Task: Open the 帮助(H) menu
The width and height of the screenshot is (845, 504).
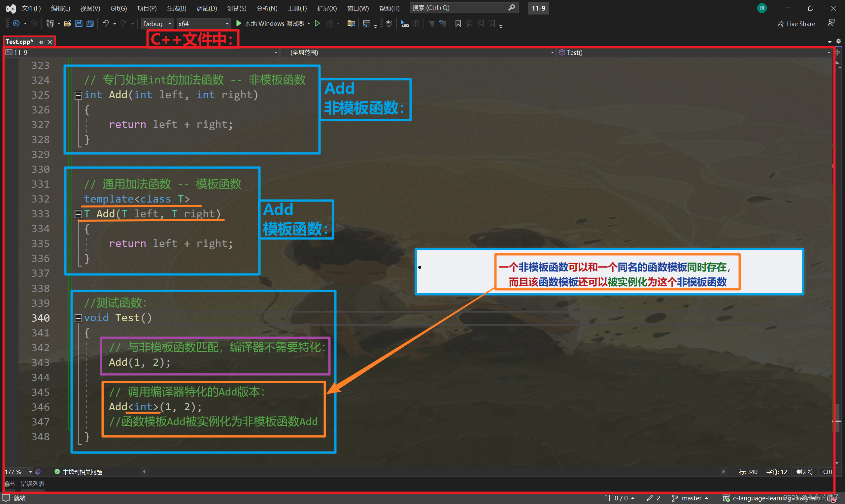Action: click(389, 8)
